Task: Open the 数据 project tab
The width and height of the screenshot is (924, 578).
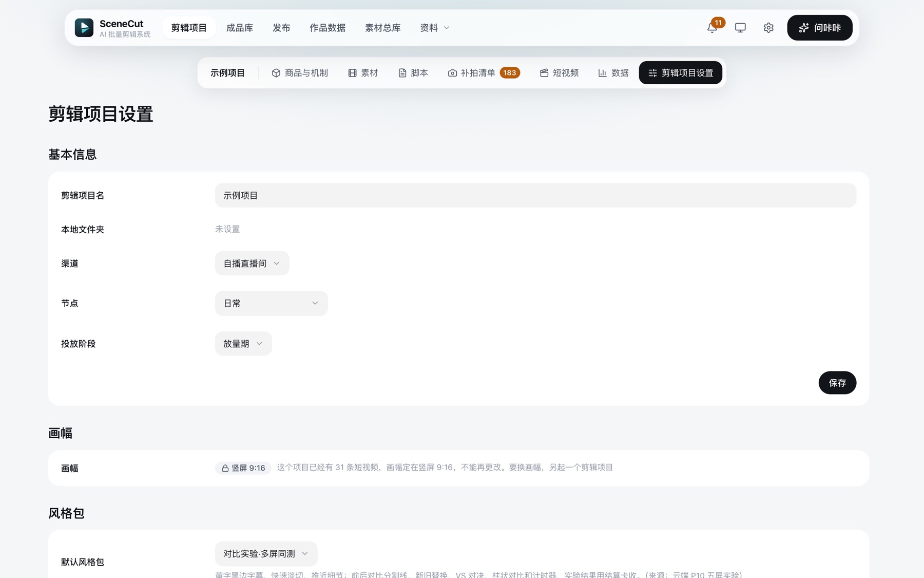Action: pyautogui.click(x=613, y=73)
